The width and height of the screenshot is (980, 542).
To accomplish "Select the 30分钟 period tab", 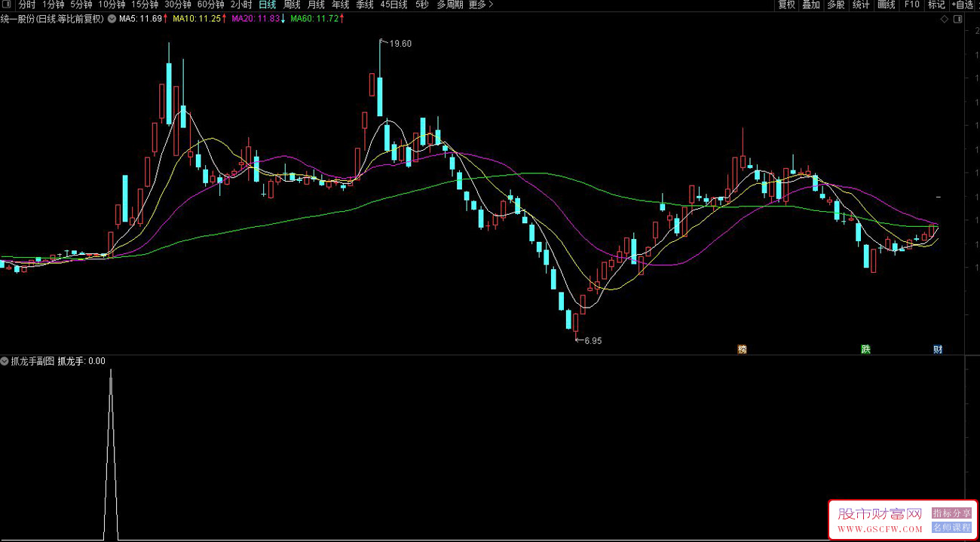I will click(178, 5).
